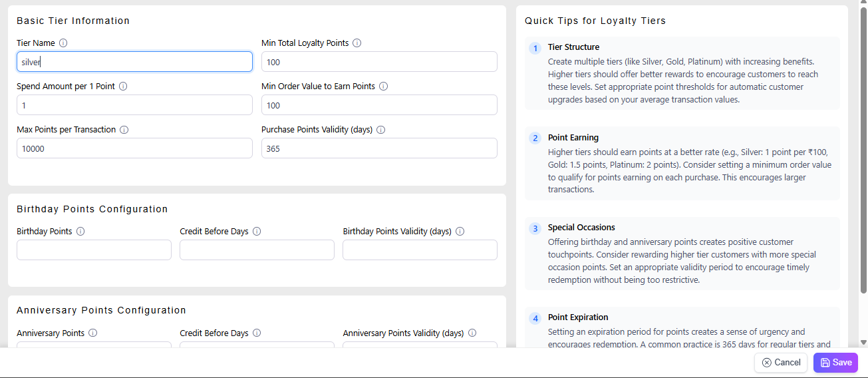The image size is (868, 378).
Task: Click into the Max Points per Transaction field
Action: click(x=134, y=148)
